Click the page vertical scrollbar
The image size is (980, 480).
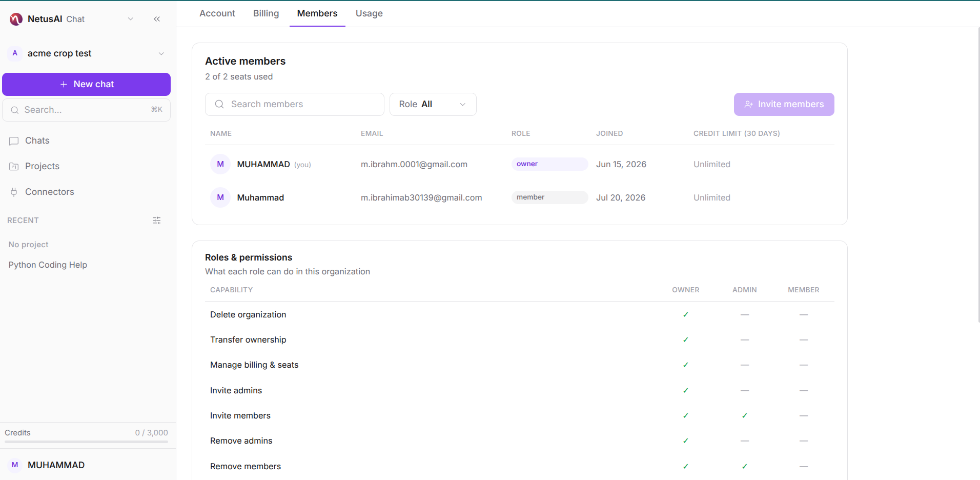(978, 174)
